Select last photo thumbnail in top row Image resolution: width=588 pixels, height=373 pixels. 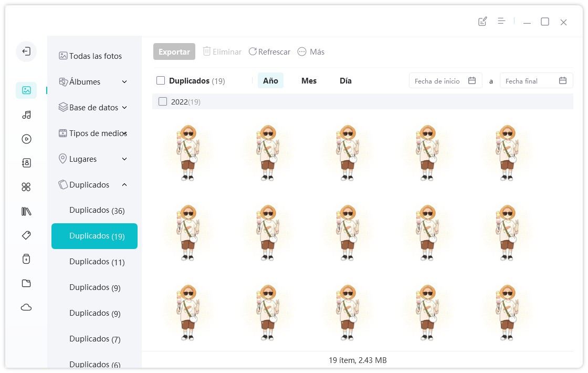(x=507, y=152)
